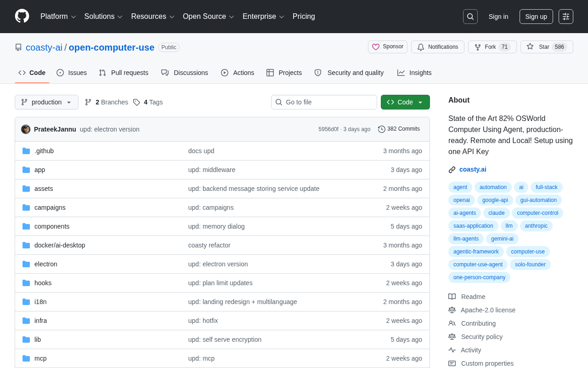Open the Notifications bell button

[x=438, y=47]
